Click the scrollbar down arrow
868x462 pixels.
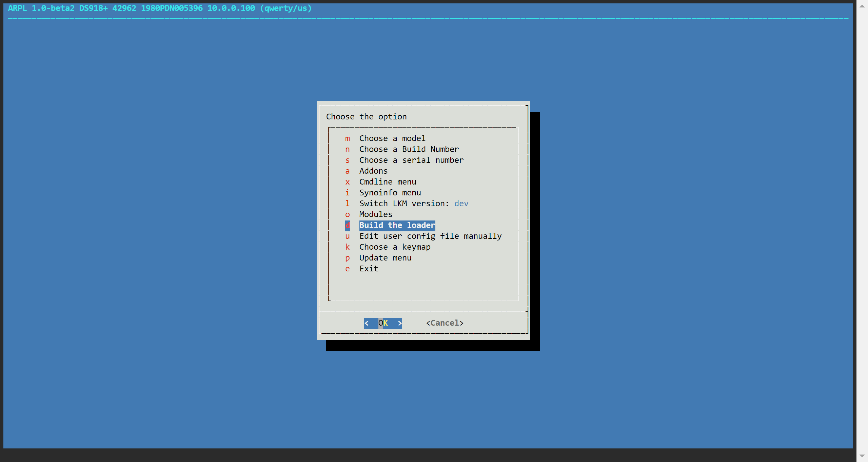(x=862, y=456)
